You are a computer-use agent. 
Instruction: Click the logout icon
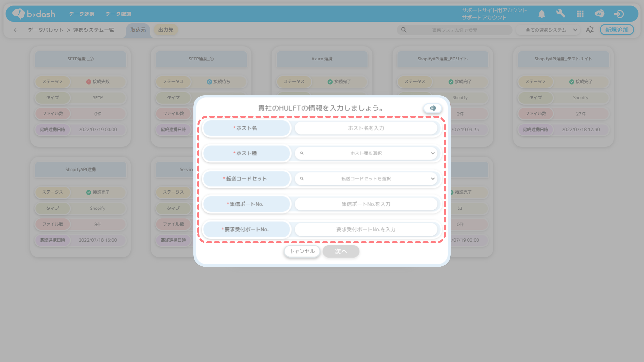(619, 14)
